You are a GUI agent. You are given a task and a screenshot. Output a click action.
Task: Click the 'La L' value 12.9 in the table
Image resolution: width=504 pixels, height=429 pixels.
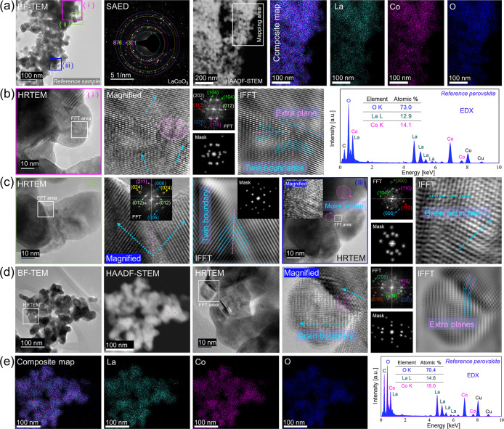(x=406, y=116)
